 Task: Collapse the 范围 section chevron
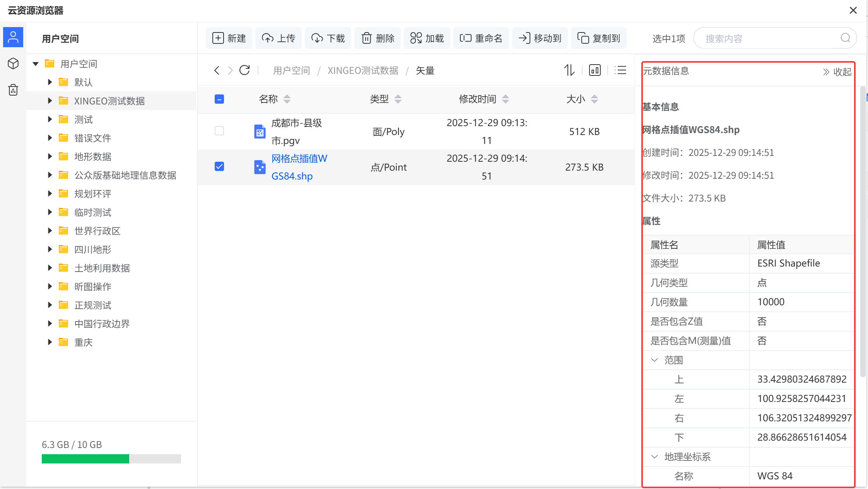click(x=654, y=360)
